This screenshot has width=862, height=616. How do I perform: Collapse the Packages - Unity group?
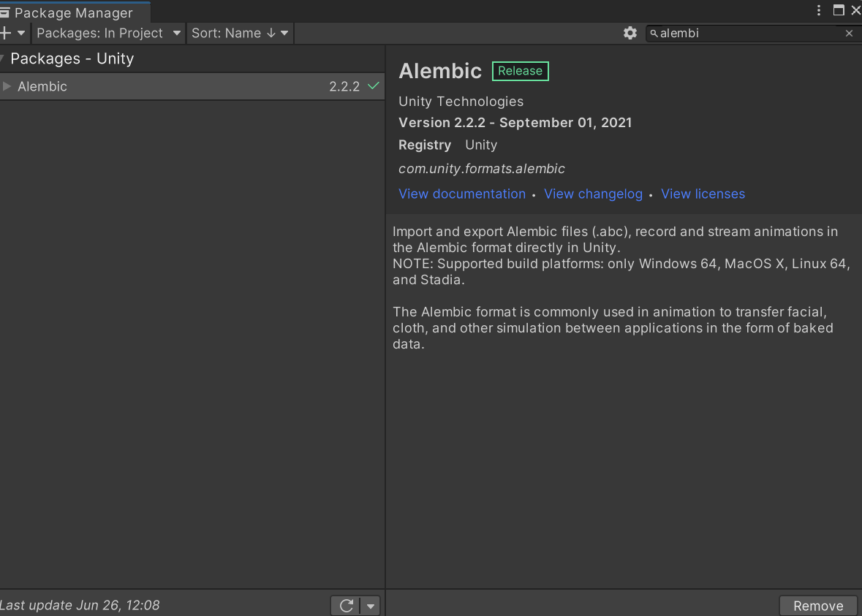click(x=2, y=58)
